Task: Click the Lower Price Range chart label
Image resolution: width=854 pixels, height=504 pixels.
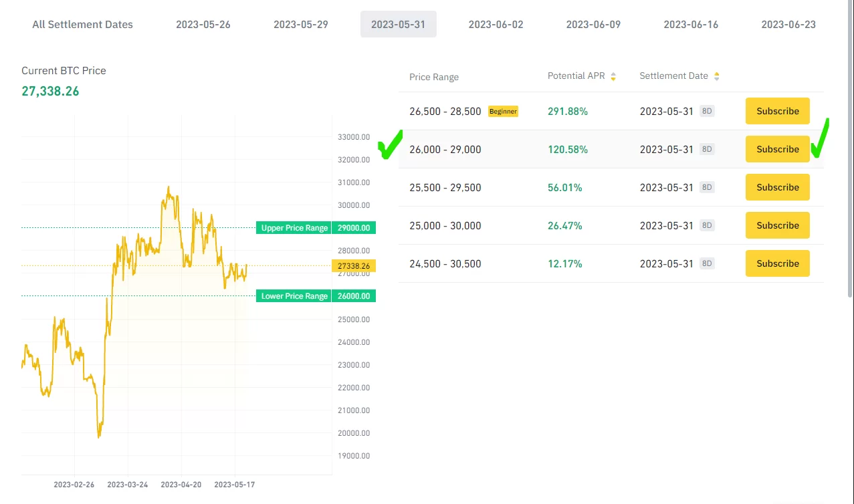Action: [x=294, y=296]
